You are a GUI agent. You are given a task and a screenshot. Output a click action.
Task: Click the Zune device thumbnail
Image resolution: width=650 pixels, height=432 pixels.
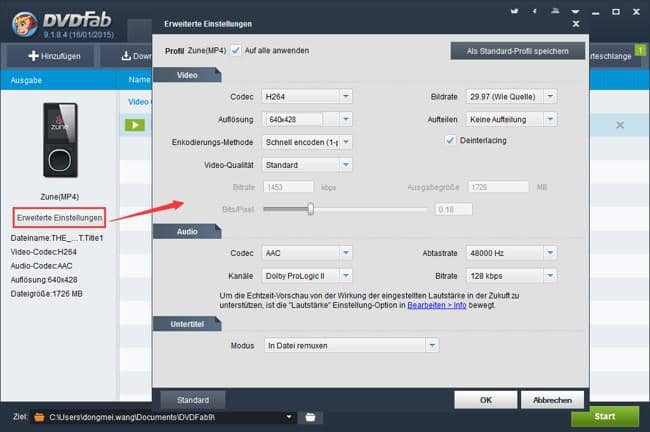[60, 140]
